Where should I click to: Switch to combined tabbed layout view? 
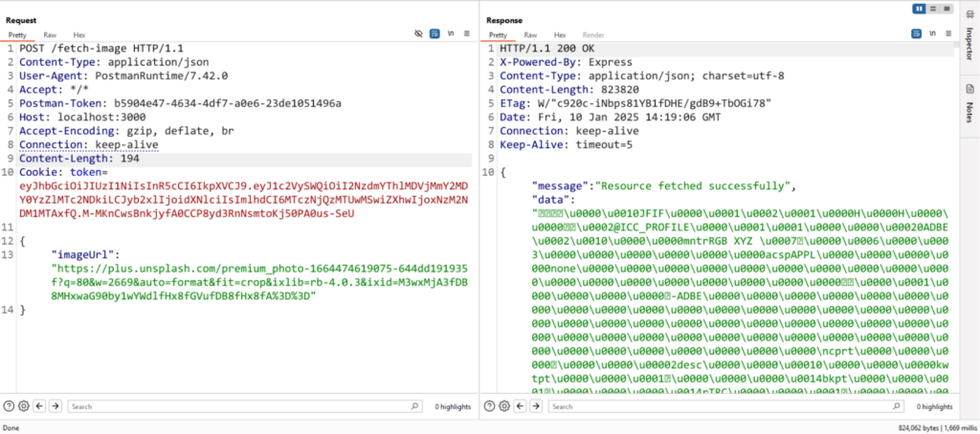[946, 9]
